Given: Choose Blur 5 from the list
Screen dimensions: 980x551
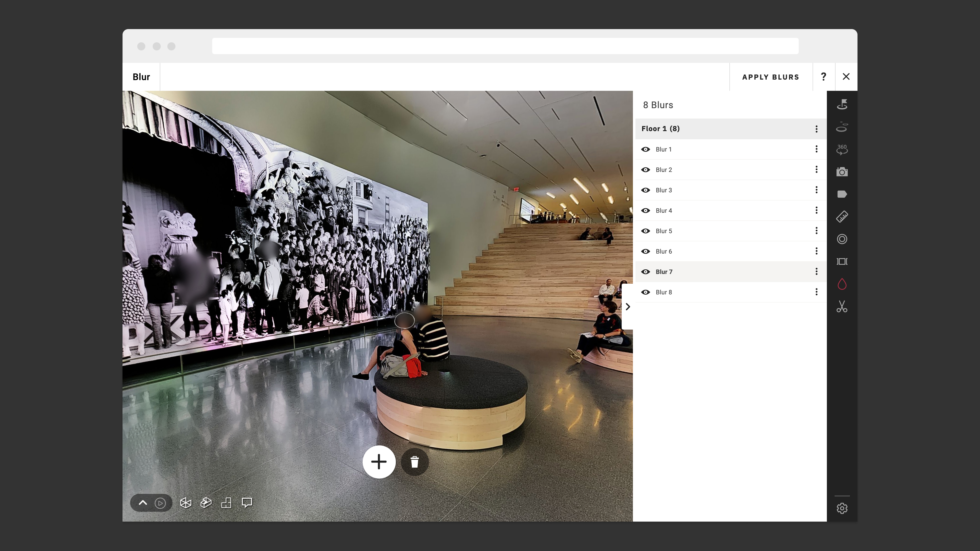Looking at the screenshot, I should (x=731, y=231).
